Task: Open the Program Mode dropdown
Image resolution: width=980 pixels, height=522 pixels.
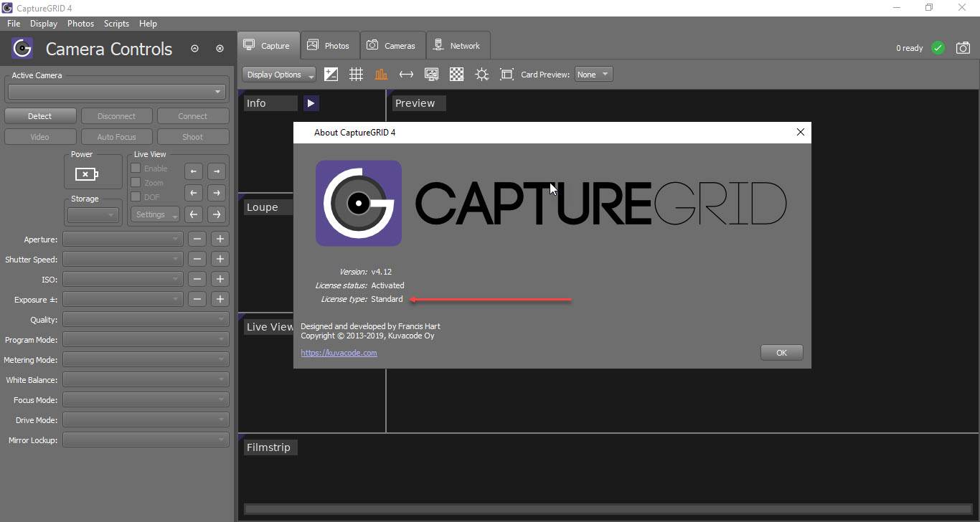Action: [x=146, y=340]
